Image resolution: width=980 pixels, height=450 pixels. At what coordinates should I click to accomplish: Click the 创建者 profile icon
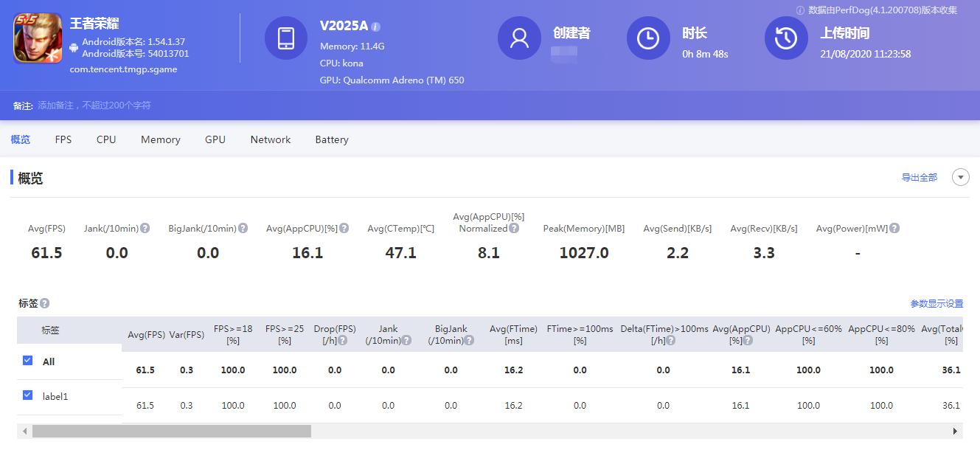point(519,38)
